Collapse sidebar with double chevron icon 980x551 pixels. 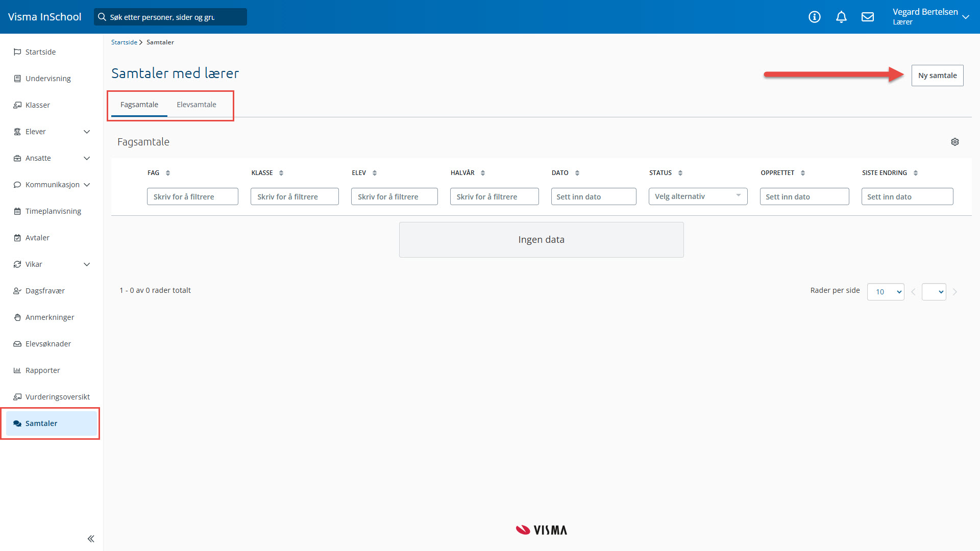coord(91,539)
